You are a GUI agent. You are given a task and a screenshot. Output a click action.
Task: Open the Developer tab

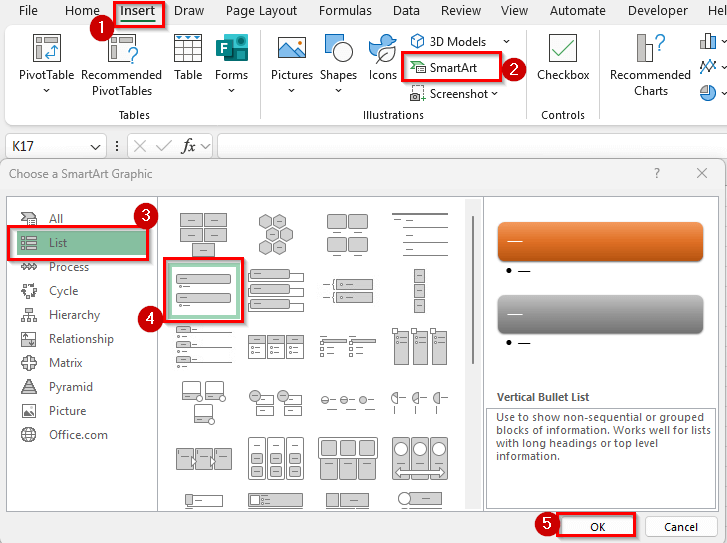coord(657,11)
